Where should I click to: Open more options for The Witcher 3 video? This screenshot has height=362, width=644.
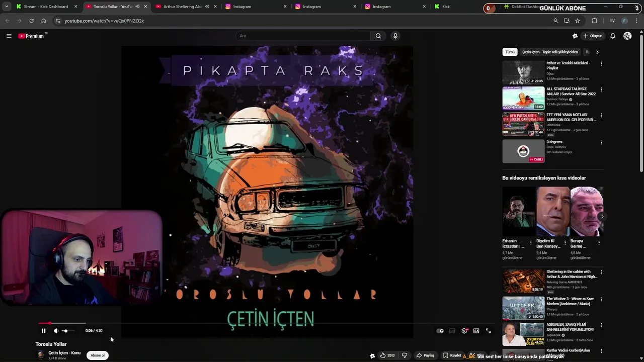[601, 299]
